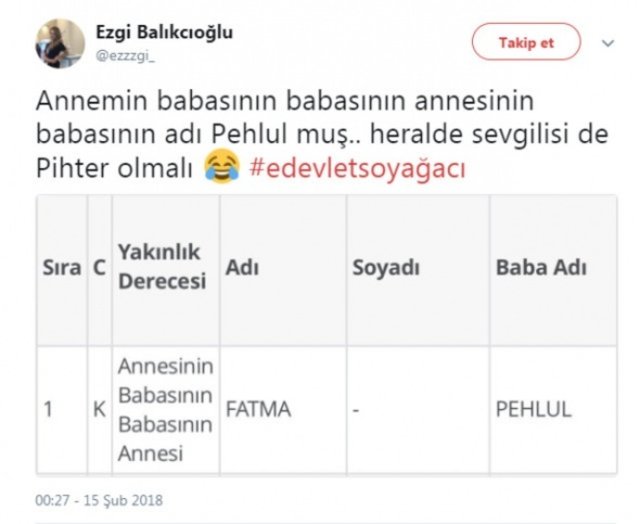
Task: Open the #edevletsoyağacı hashtag
Action: [x=358, y=168]
